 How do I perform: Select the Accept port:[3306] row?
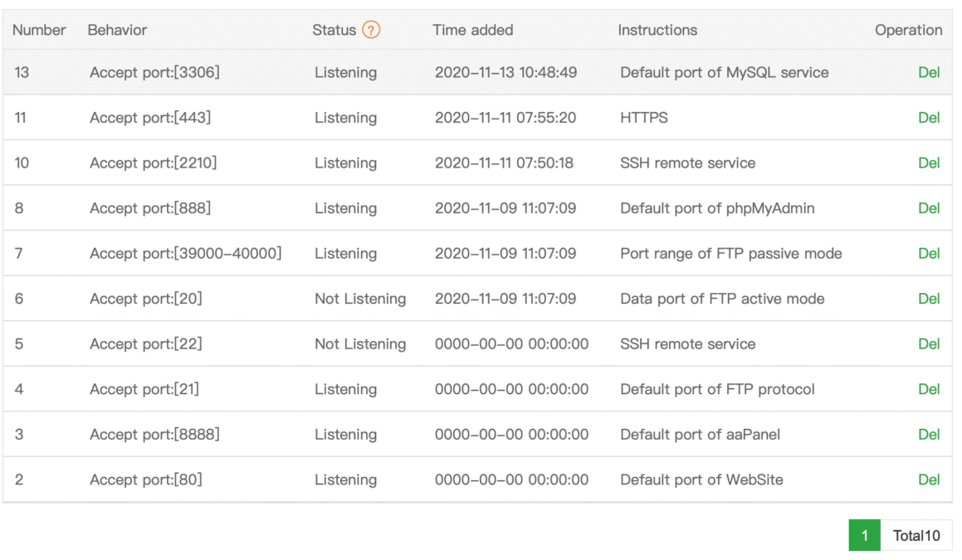click(x=154, y=72)
